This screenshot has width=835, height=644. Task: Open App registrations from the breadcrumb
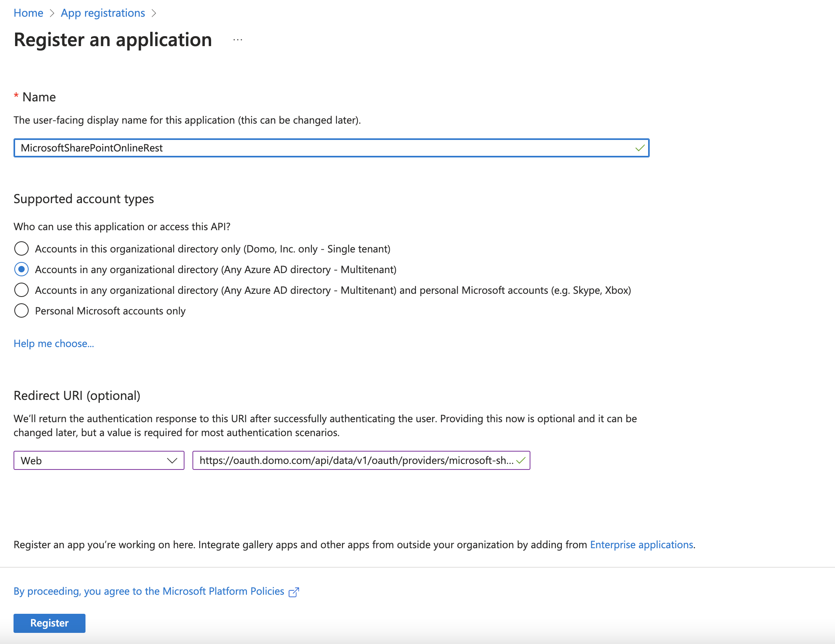click(x=103, y=13)
